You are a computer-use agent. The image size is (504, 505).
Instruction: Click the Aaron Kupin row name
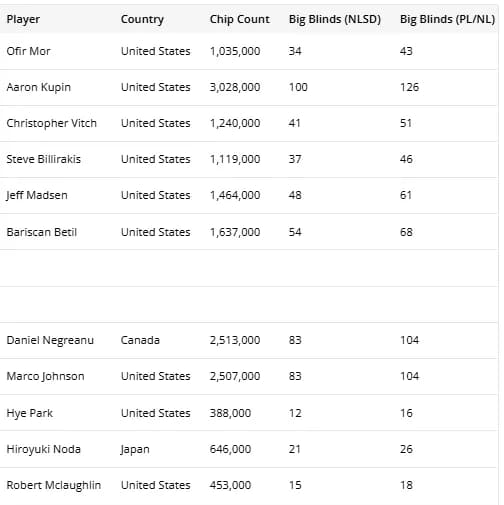click(39, 87)
